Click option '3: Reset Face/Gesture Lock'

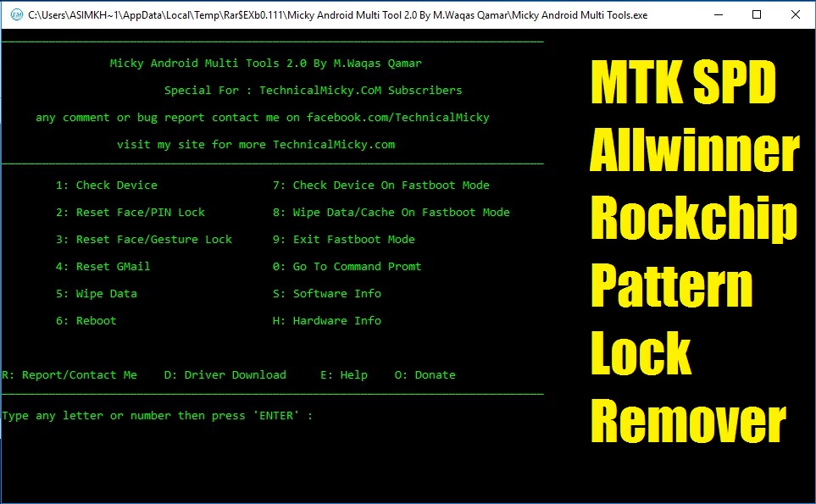[144, 239]
